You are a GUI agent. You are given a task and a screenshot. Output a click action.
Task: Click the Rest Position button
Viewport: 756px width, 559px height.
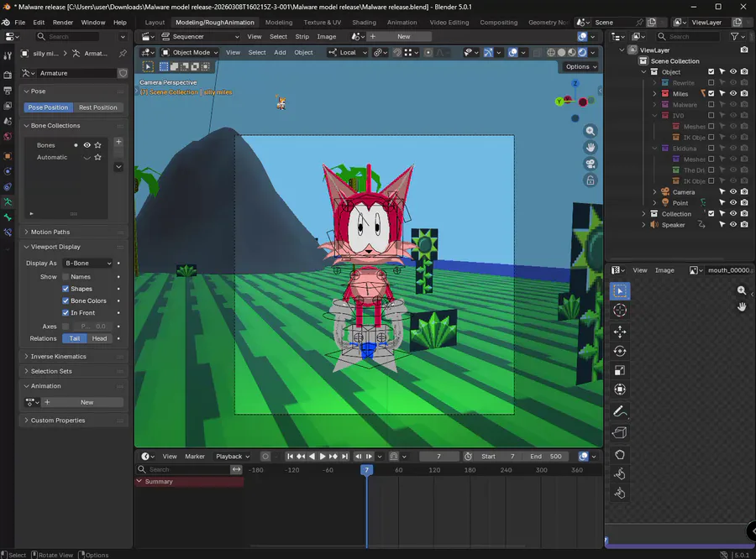98,107
